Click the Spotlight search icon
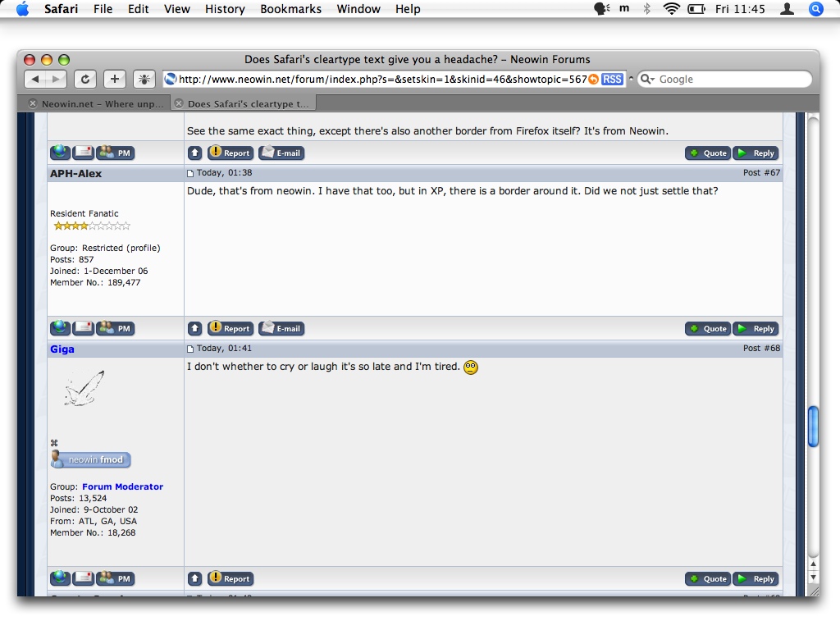The image size is (840, 630). 815,8
